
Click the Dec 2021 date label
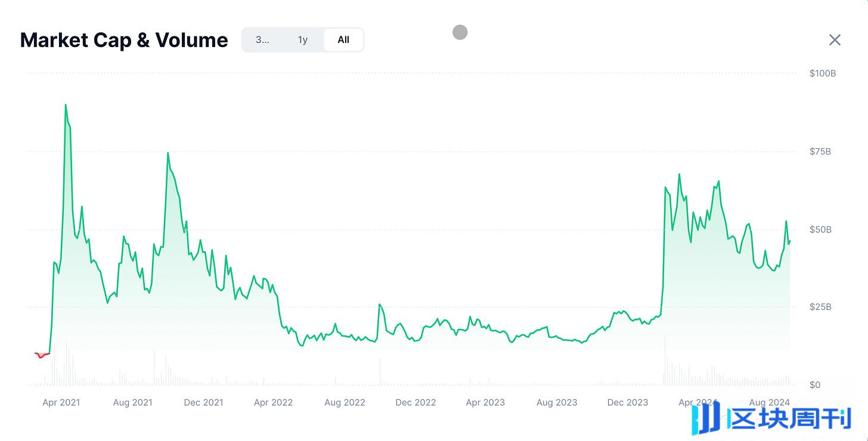pos(204,403)
